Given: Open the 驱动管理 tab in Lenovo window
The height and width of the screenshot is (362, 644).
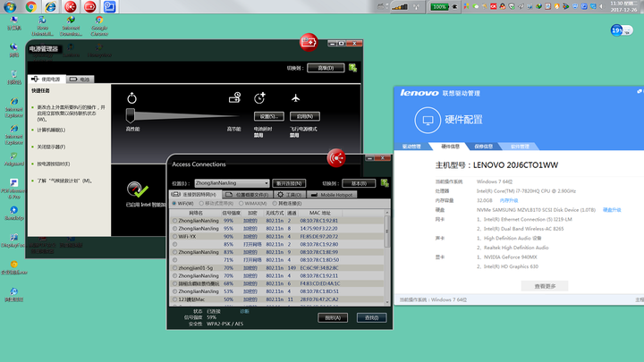Looking at the screenshot, I should [411, 147].
